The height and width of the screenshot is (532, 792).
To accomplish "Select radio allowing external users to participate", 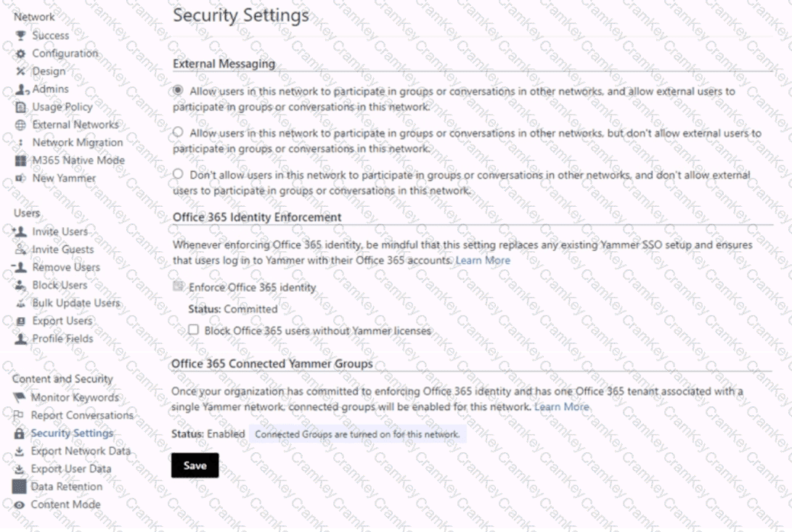I will 178,91.
